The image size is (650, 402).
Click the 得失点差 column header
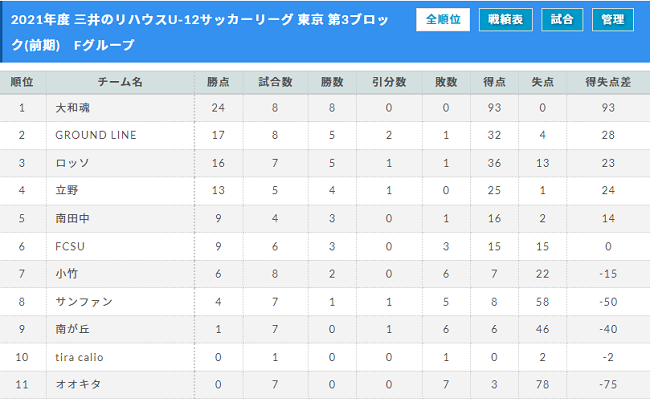coord(608,82)
